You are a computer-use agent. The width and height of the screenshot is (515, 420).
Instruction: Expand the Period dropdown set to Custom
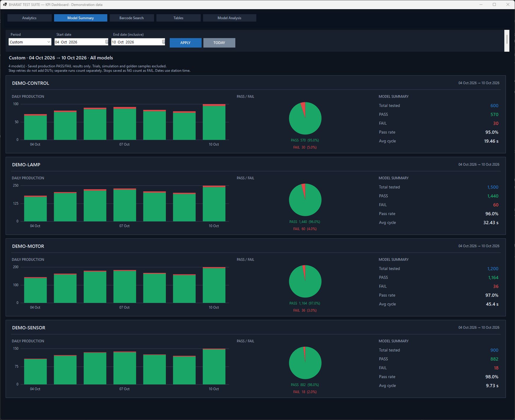tap(30, 42)
